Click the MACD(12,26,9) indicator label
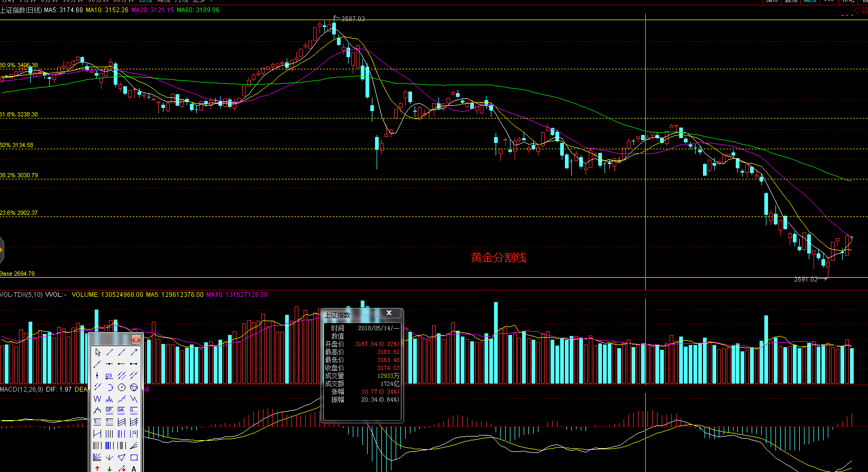This screenshot has width=868, height=472. click(x=22, y=389)
